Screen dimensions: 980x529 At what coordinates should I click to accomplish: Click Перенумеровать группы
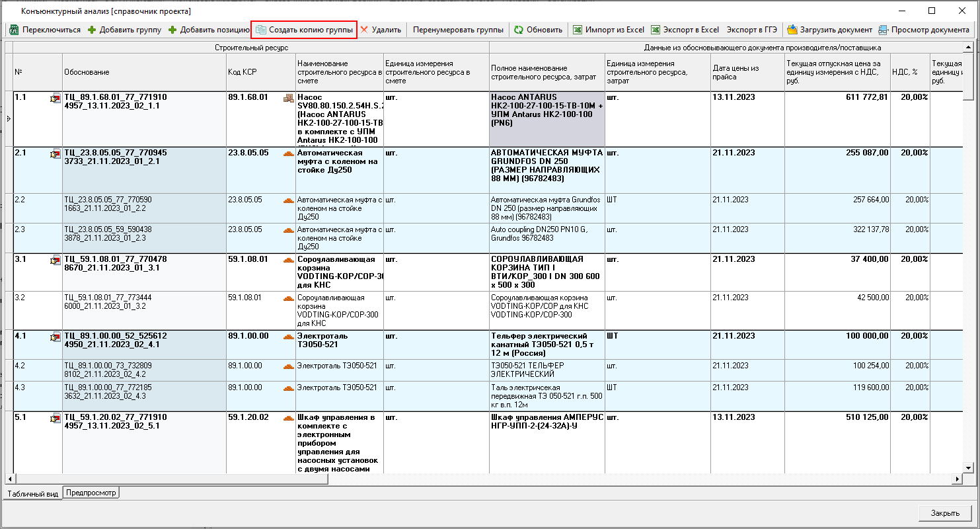tap(458, 30)
